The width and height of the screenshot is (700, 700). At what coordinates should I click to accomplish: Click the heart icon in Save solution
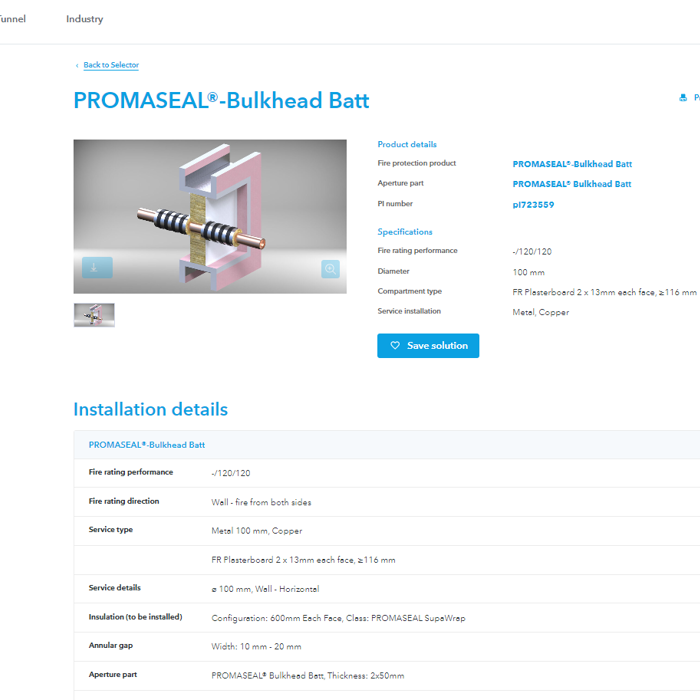395,346
